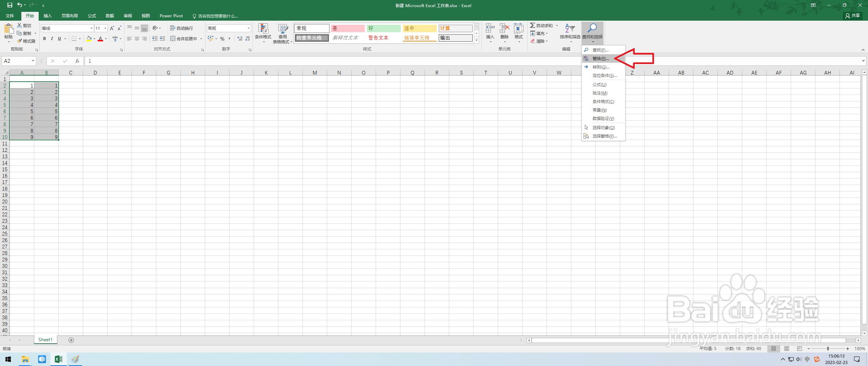Toggle align left
Viewport: 868px width, 366px height.
coord(130,39)
